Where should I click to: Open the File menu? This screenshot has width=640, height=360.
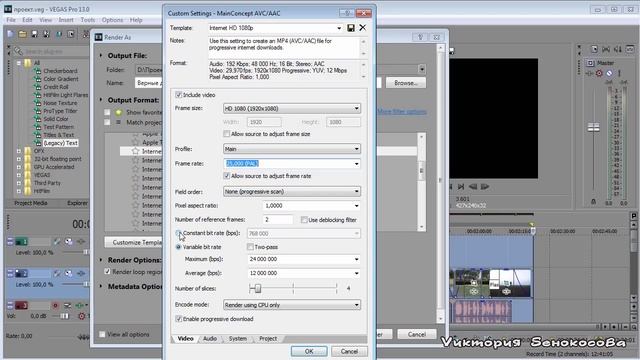11,20
